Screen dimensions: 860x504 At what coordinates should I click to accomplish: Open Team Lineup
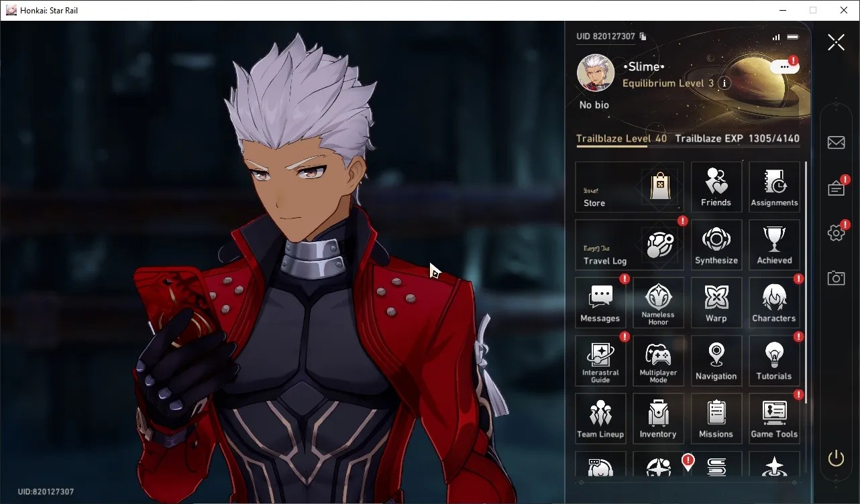pyautogui.click(x=600, y=419)
